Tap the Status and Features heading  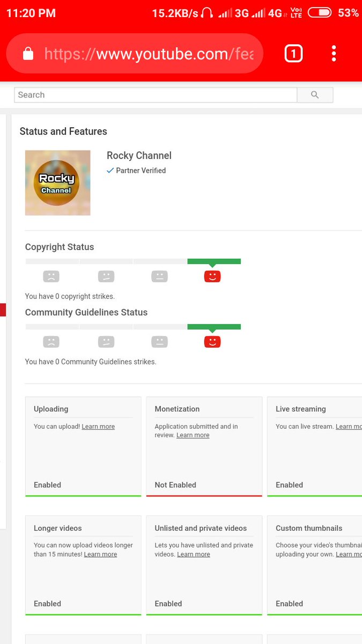[63, 131]
